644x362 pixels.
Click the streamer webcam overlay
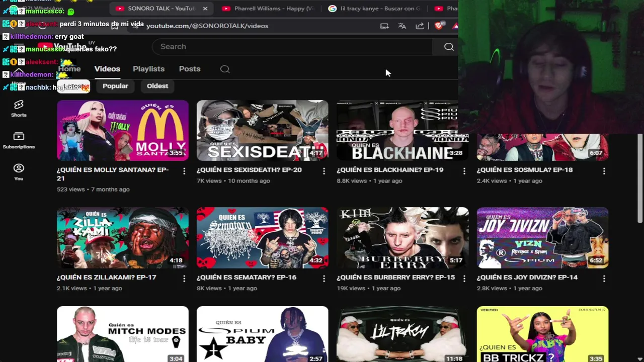tap(551, 66)
